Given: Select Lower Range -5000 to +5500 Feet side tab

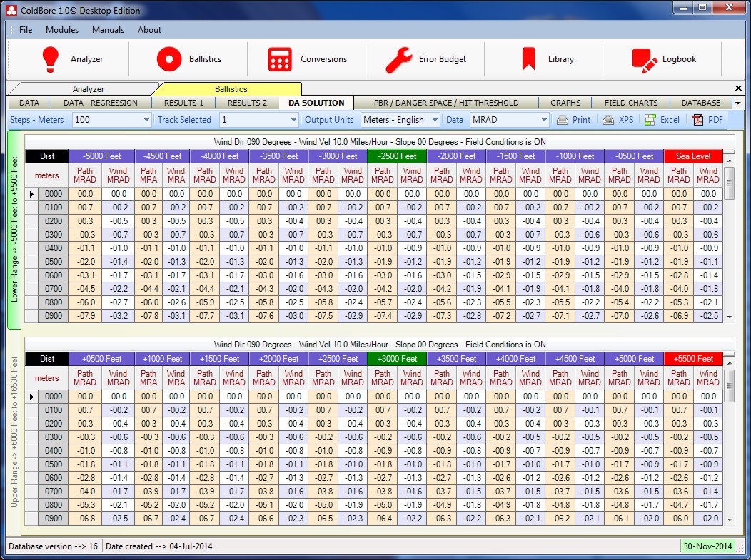Looking at the screenshot, I should [14, 230].
